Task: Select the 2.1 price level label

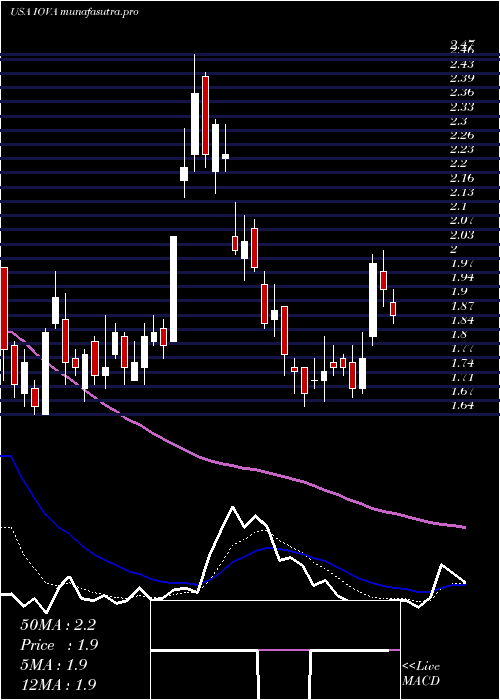Action: coord(459,207)
